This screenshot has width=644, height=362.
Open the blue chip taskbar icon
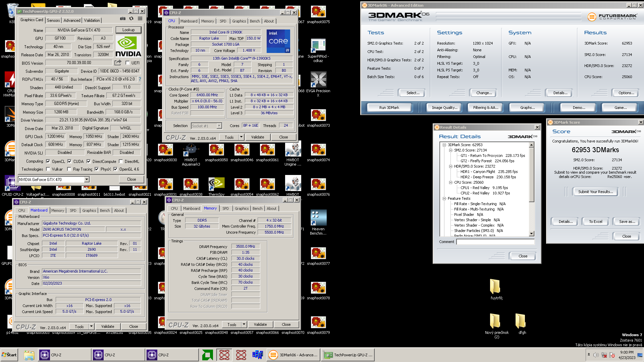(x=258, y=355)
